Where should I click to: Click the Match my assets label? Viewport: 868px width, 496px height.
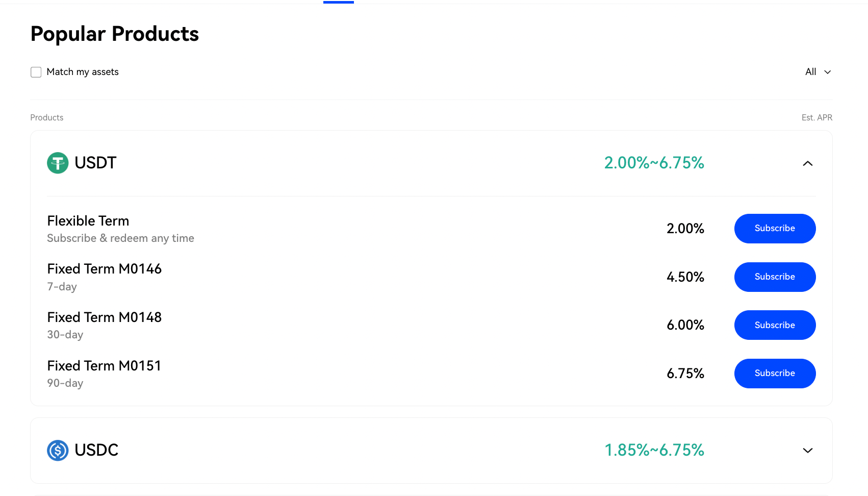coord(83,72)
